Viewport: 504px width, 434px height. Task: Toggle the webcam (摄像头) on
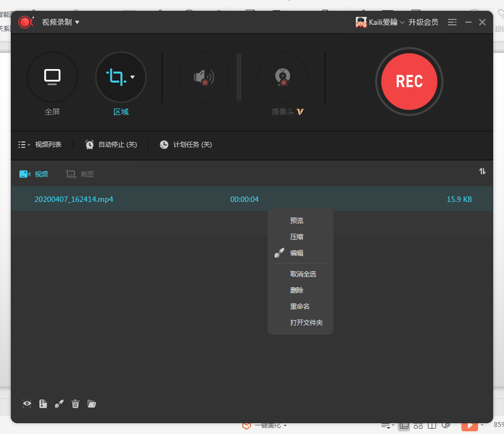click(283, 77)
